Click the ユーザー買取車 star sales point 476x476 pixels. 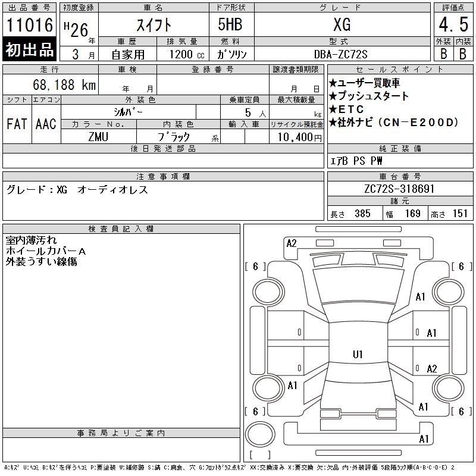point(364,83)
